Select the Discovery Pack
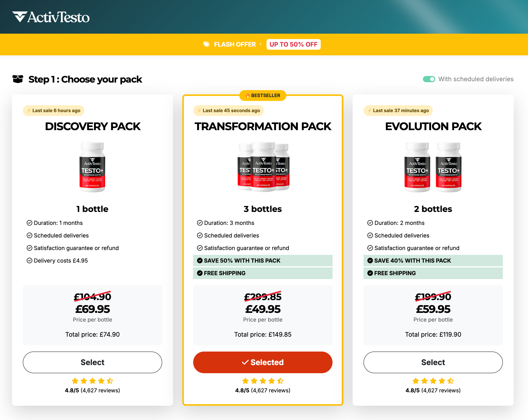 click(x=92, y=362)
